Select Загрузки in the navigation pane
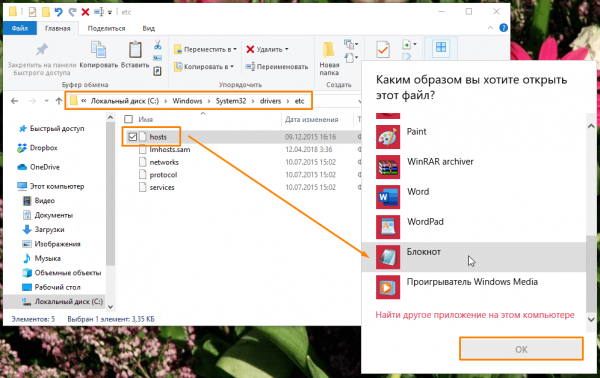Screen dimensions: 600x378 (49, 230)
